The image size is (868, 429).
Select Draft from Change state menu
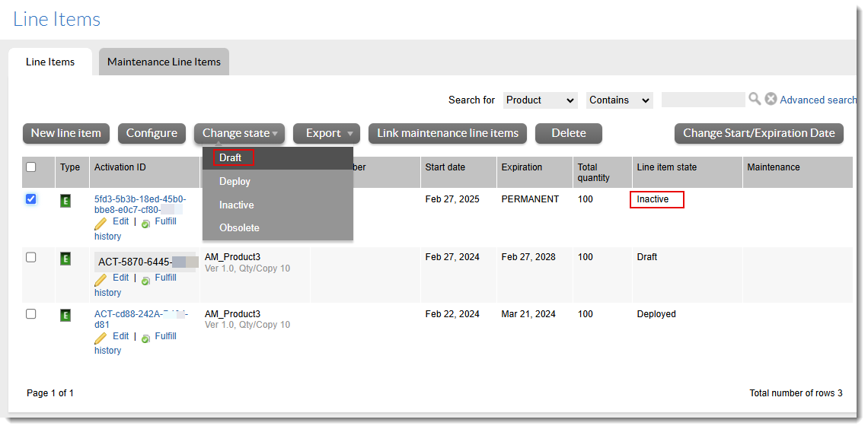click(x=231, y=157)
